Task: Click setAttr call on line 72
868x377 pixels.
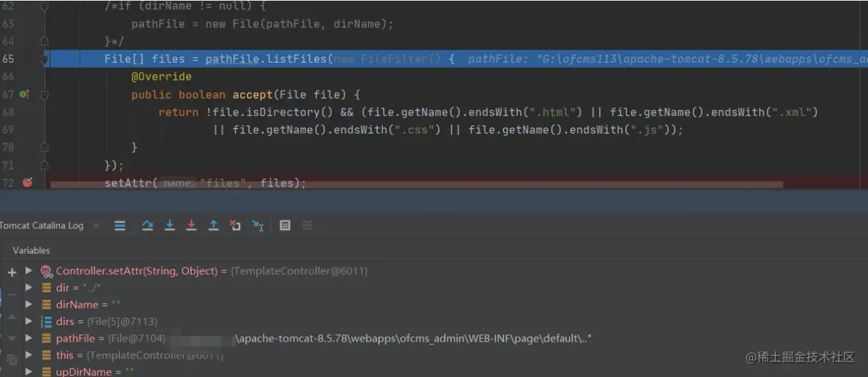Action: pyautogui.click(x=128, y=183)
